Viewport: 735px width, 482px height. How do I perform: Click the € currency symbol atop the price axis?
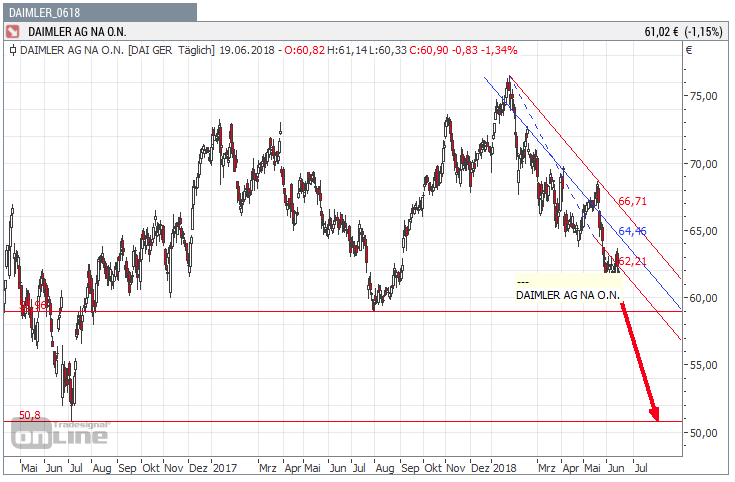click(x=689, y=50)
